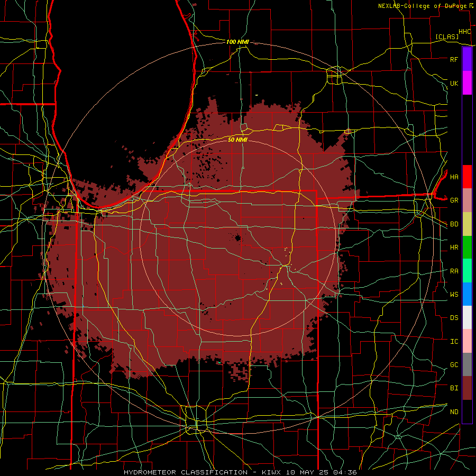This screenshot has width=476, height=476.
Task: Click the black radar site dot at map center
Action: point(237,238)
